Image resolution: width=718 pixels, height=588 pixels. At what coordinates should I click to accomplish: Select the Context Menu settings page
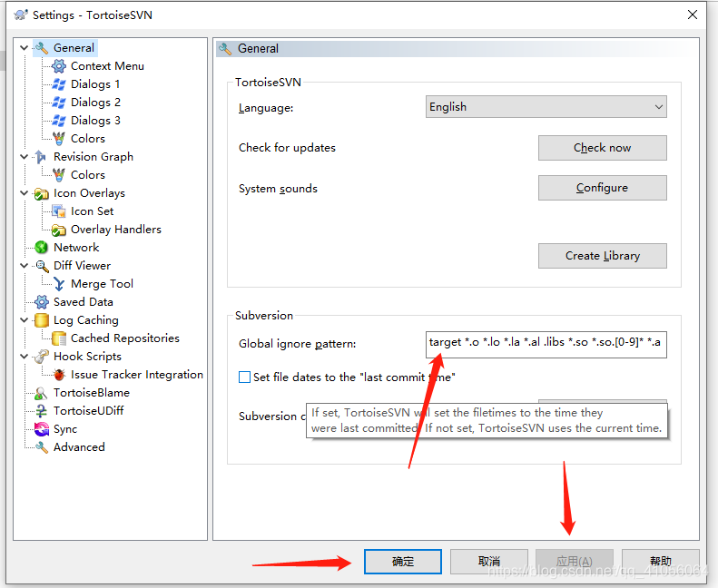coord(107,66)
